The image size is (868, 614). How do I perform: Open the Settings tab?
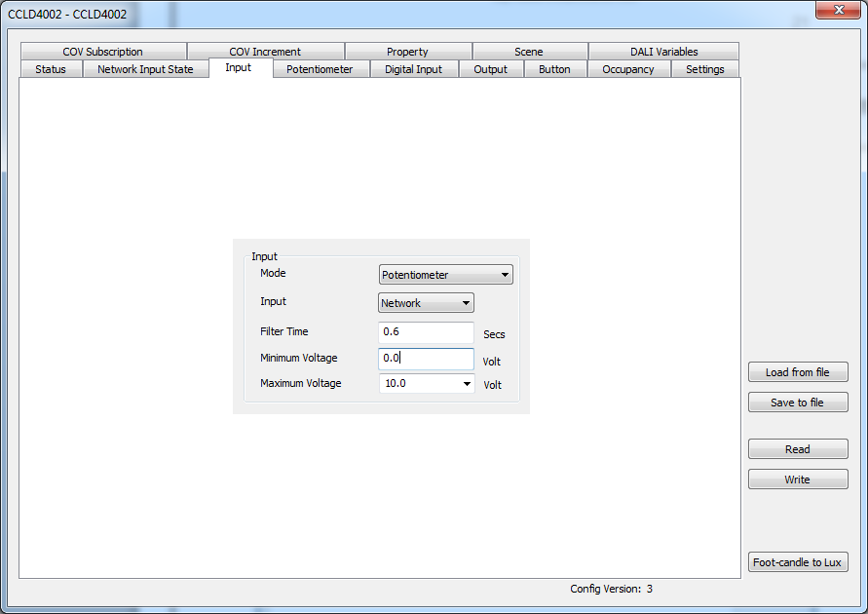[704, 69]
